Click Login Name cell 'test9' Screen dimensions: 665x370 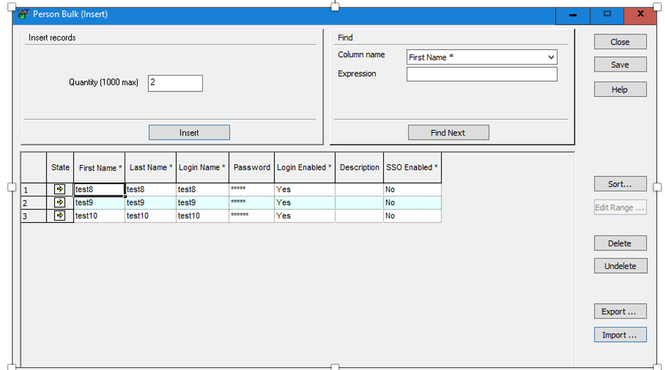click(x=202, y=202)
